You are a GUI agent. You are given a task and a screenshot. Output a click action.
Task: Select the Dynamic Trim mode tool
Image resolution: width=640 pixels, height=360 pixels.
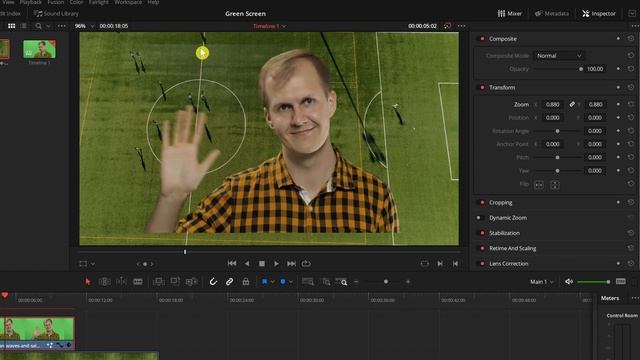coord(121,282)
